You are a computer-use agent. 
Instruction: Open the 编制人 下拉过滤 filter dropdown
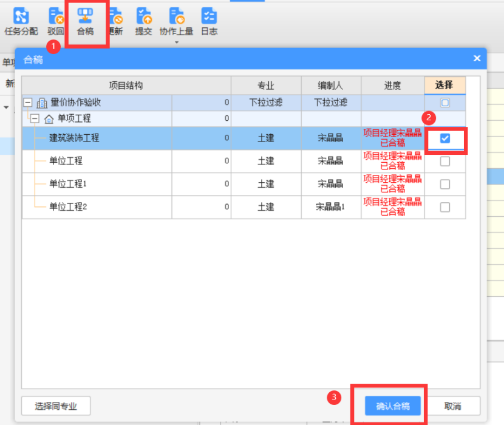331,103
